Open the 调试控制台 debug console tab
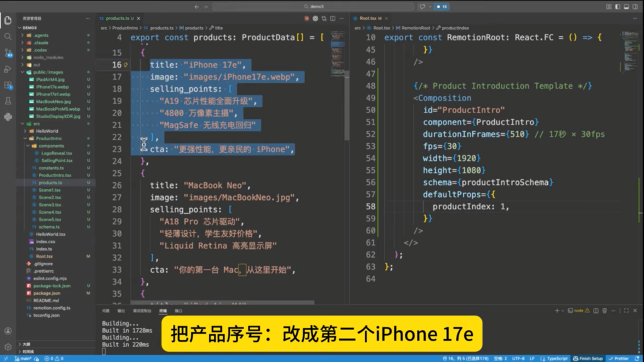 [x=142, y=310]
